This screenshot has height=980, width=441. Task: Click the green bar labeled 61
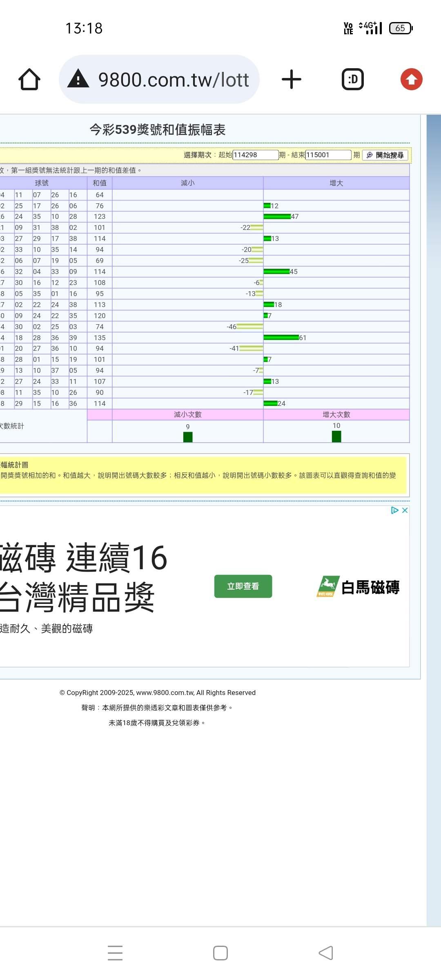pos(281,338)
